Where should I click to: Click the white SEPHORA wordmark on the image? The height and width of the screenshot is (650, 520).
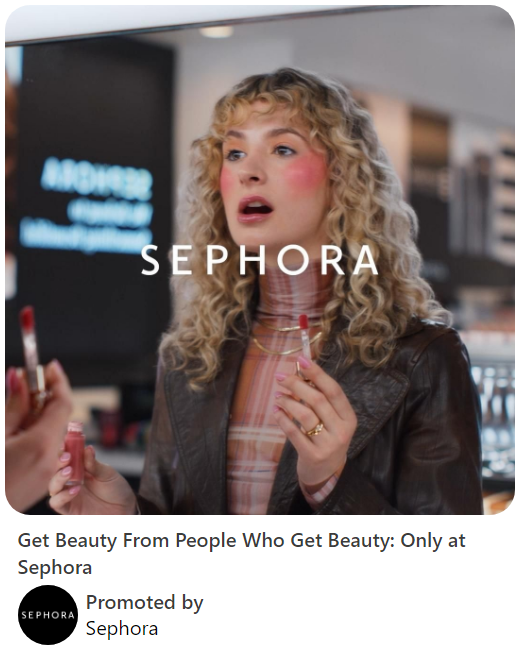[x=260, y=260]
